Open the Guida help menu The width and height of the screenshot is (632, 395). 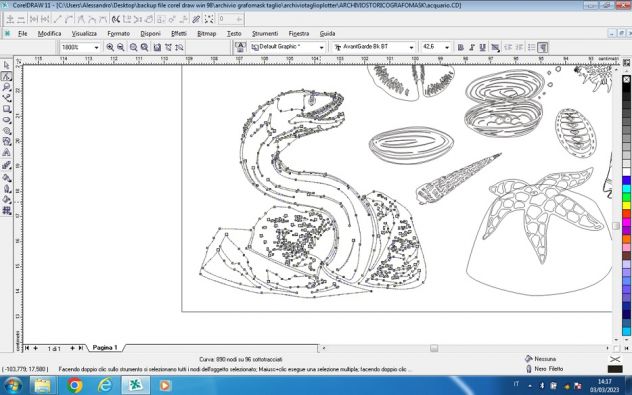pos(327,33)
